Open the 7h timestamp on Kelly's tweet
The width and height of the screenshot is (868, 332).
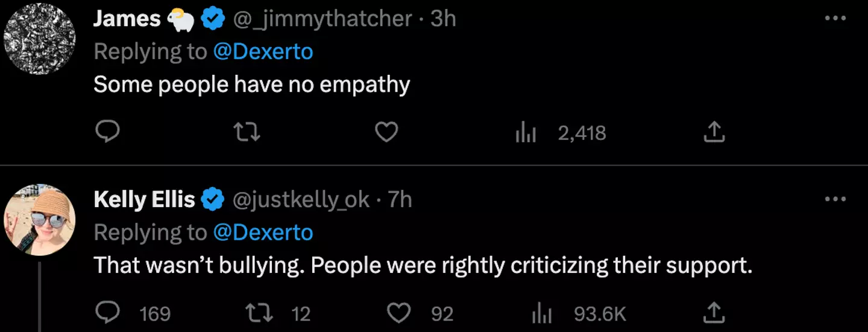[x=400, y=199]
